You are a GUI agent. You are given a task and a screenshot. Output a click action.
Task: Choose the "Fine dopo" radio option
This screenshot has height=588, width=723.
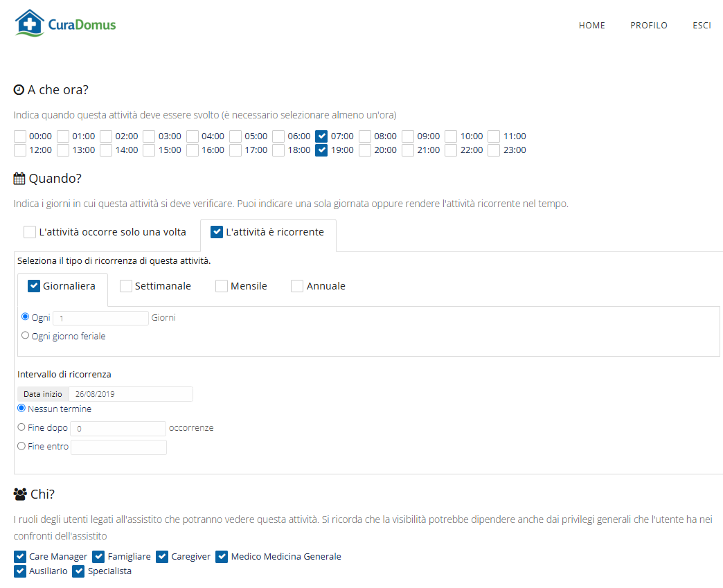pos(21,427)
